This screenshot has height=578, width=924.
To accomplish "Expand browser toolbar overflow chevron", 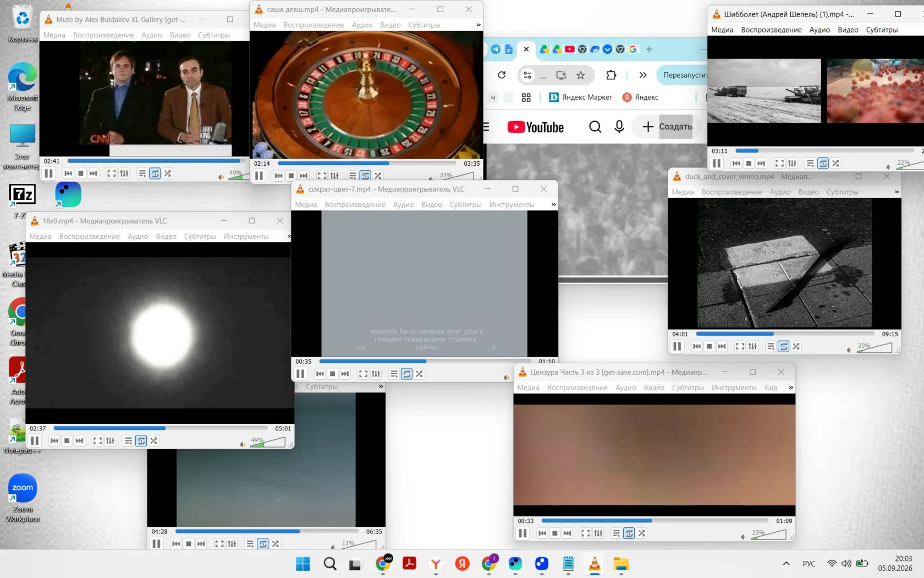I will (643, 75).
